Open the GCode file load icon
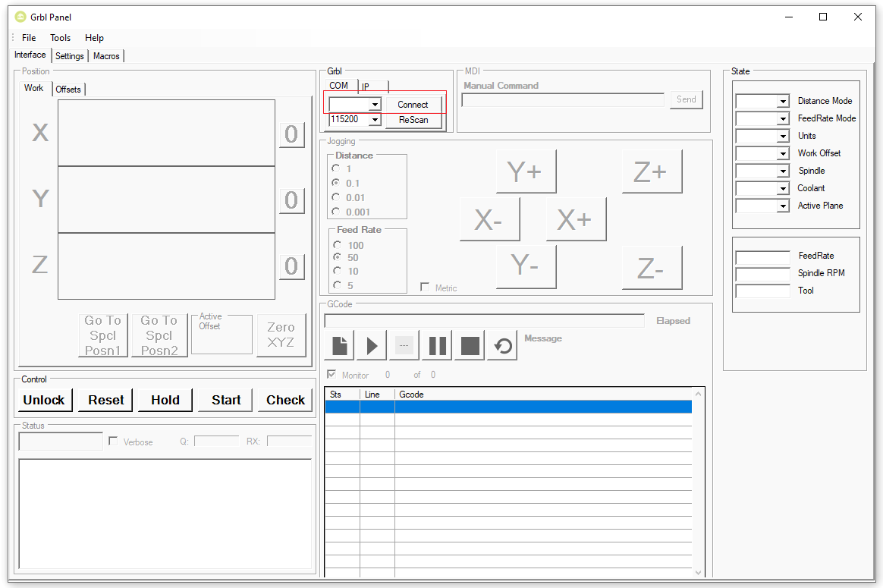Image resolution: width=883 pixels, height=588 pixels. [340, 345]
